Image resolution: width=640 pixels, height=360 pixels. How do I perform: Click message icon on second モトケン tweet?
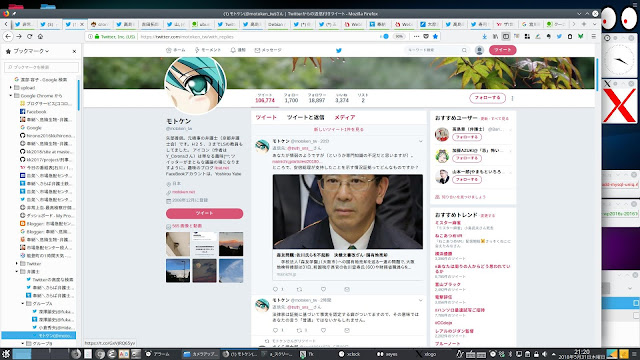click(347, 330)
